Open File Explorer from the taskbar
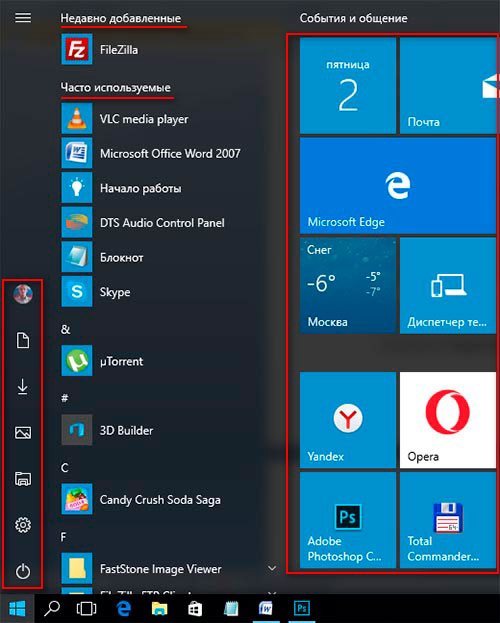This screenshot has width=500, height=623. click(159, 608)
